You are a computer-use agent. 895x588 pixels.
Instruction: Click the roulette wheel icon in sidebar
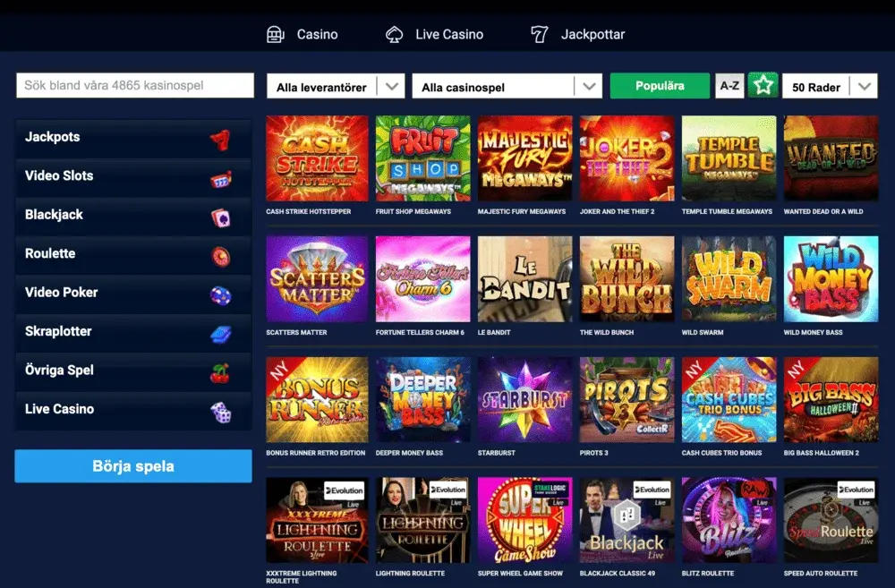tap(221, 257)
